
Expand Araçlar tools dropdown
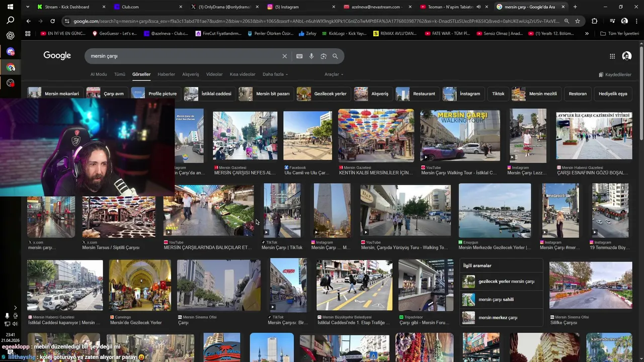[334, 74]
